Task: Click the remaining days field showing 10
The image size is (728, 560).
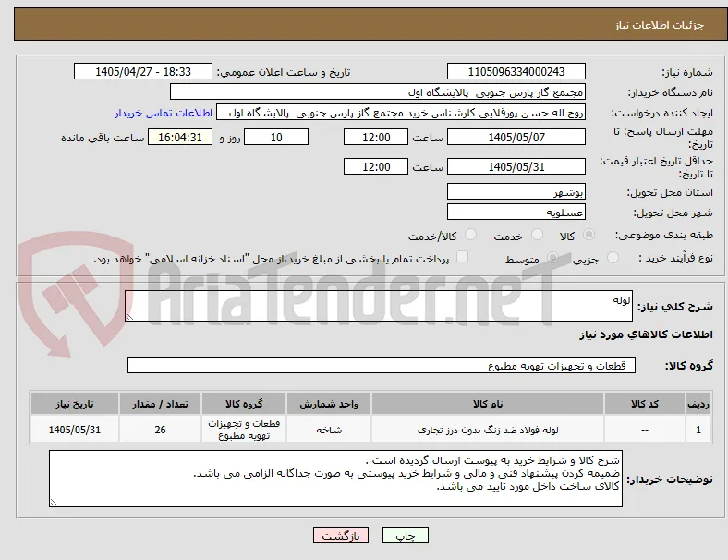Action: point(276,137)
